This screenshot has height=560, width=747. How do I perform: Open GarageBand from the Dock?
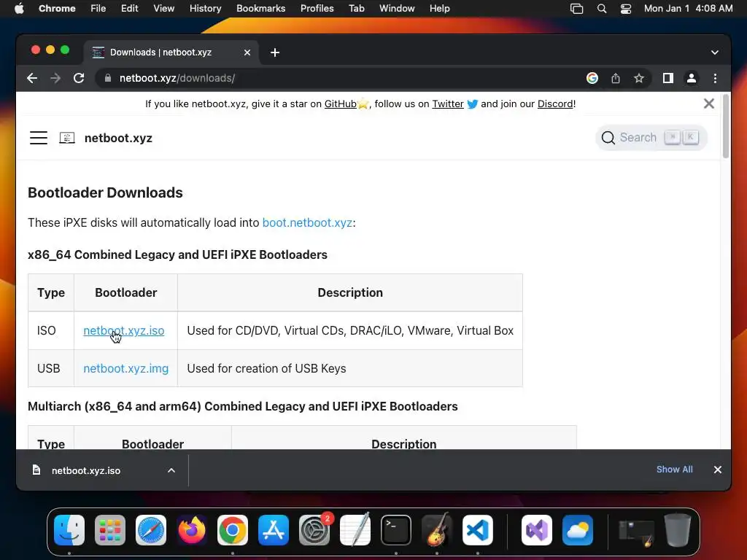click(x=437, y=530)
